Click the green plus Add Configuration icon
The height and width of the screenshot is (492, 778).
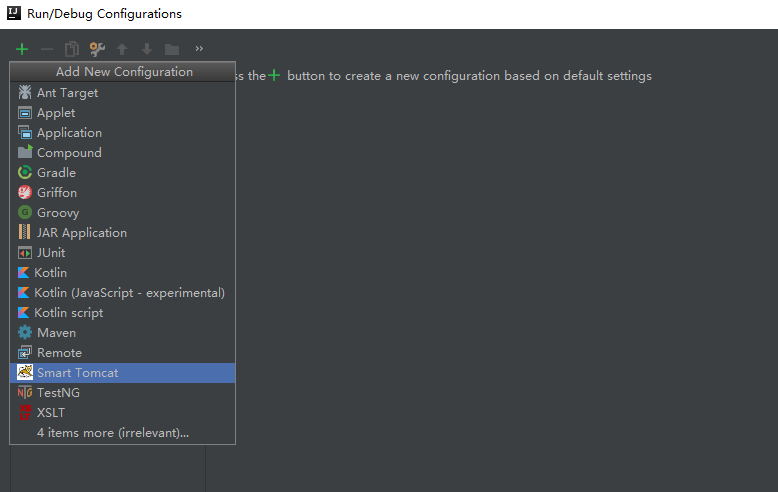[x=22, y=49]
